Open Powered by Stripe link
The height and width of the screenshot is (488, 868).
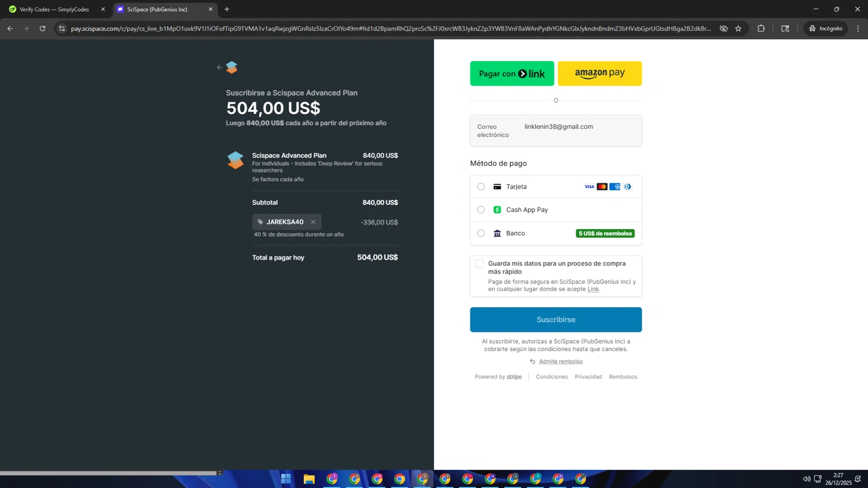click(498, 377)
